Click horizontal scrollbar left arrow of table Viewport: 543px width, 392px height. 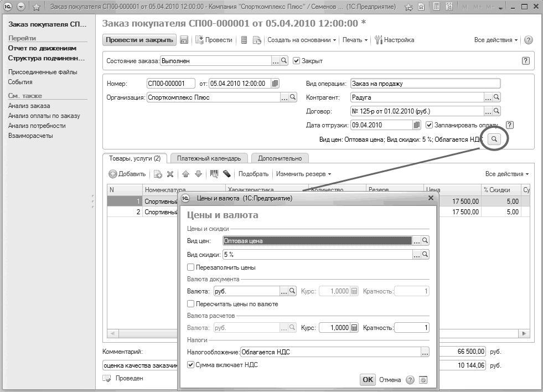[112, 333]
